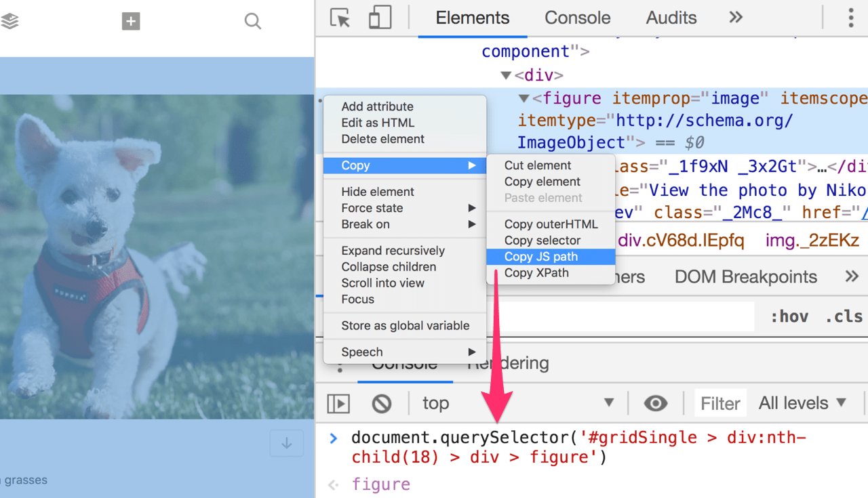Toggle the :hov element state button
Viewport: 868px width, 498px height.
click(x=789, y=316)
